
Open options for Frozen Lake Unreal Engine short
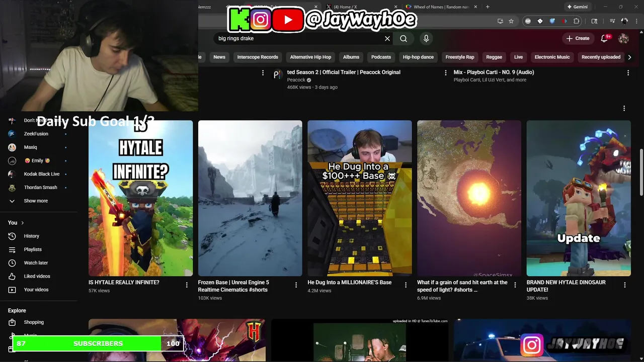pyautogui.click(x=296, y=285)
